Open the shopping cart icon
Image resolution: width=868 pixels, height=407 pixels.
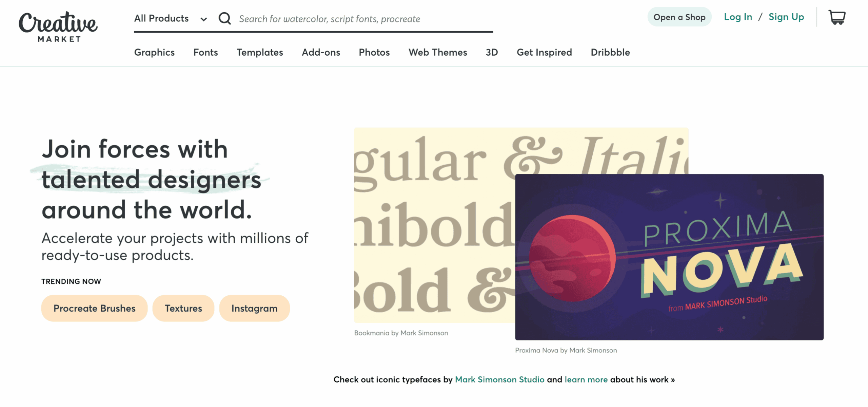click(x=837, y=17)
